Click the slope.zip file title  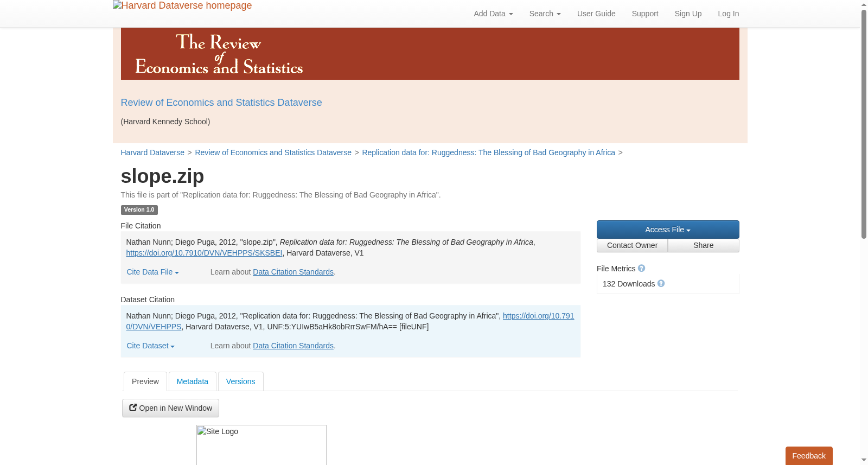(x=162, y=176)
